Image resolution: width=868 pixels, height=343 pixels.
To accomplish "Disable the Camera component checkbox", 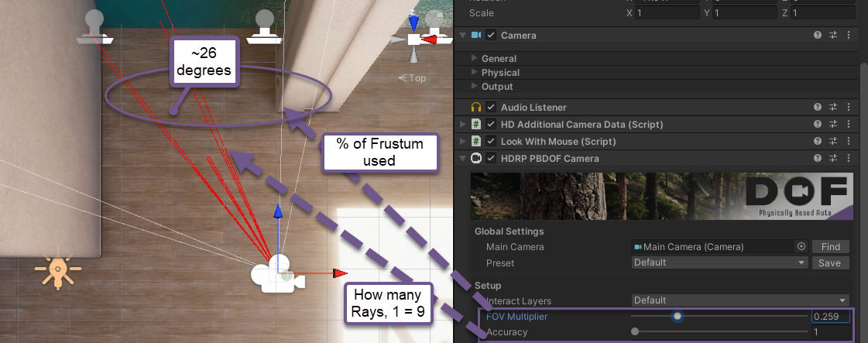I will (491, 35).
